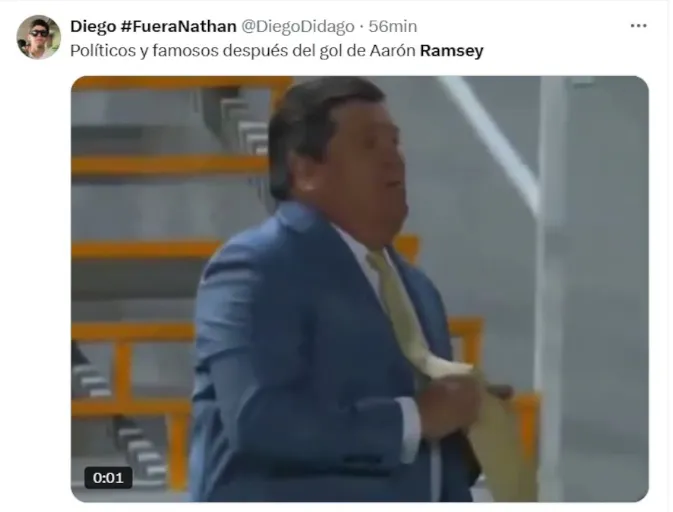This screenshot has width=673, height=512.
Task: Click the 0:01 video duration badge
Action: (x=108, y=478)
